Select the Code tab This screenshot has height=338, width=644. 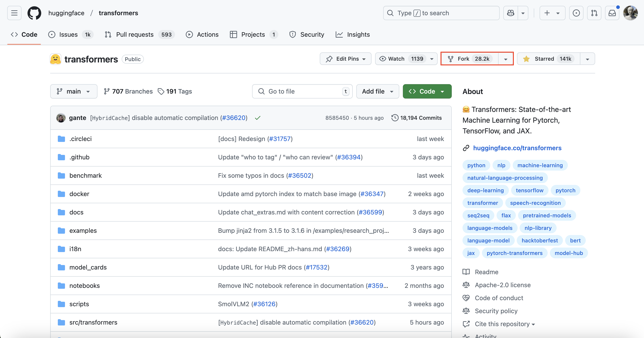click(x=24, y=34)
